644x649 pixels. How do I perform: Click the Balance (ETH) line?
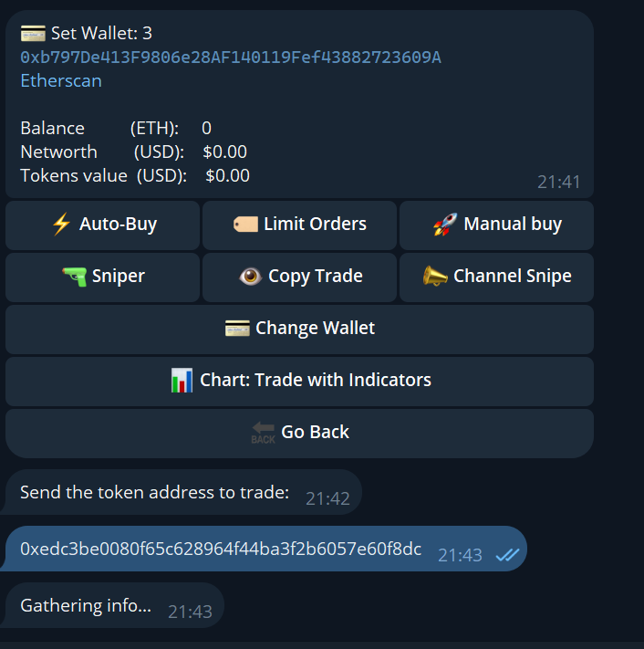[x=116, y=128]
